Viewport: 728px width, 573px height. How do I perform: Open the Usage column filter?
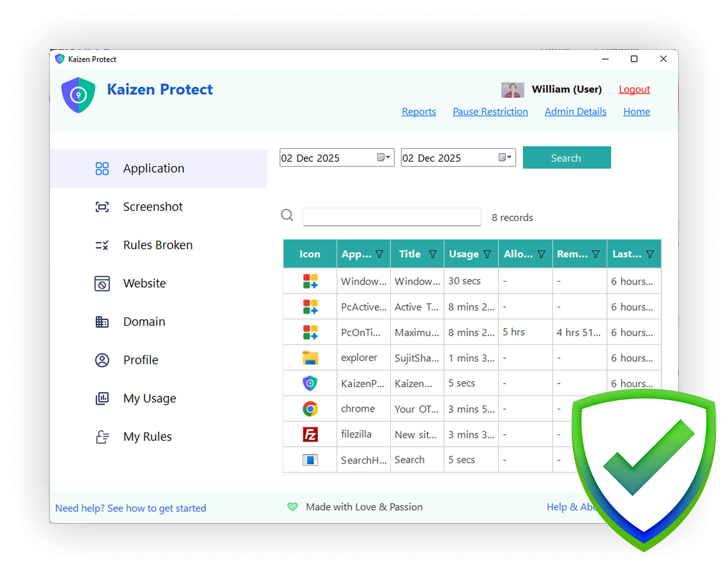click(488, 254)
